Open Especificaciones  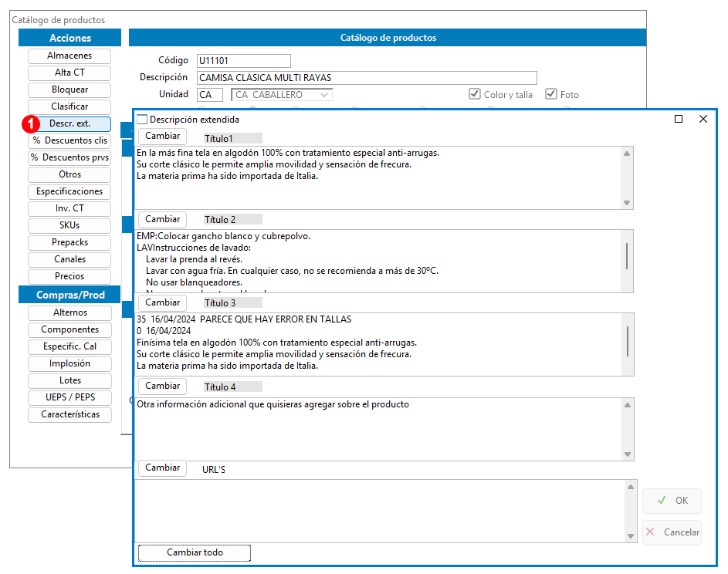(69, 191)
